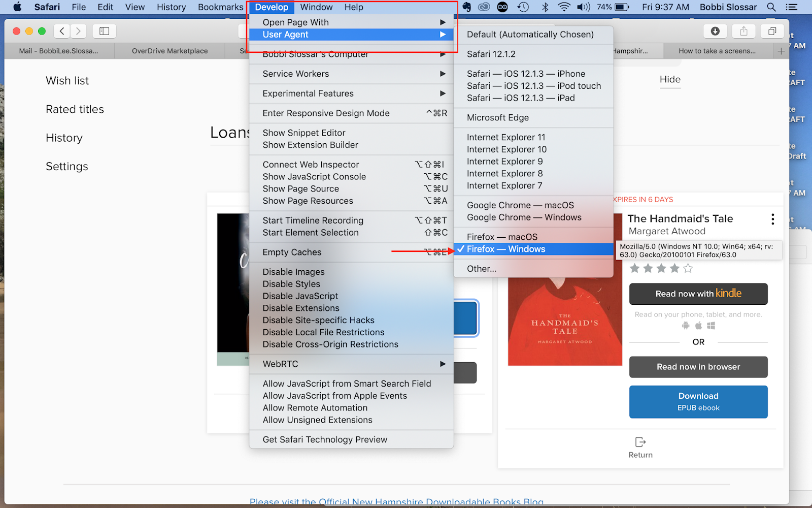Open the Window menu in the menu bar
This screenshot has height=508, width=812.
coord(316,7)
